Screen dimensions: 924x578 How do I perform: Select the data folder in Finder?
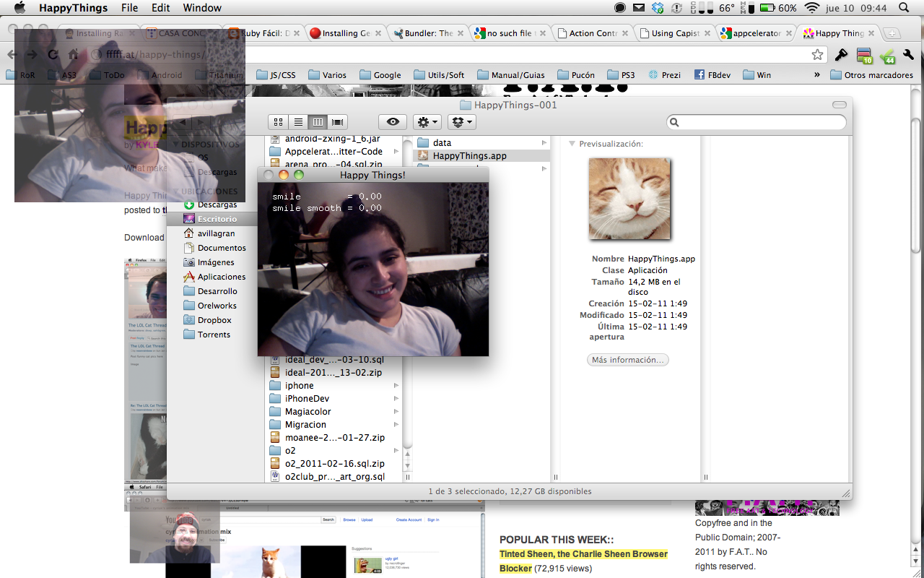pyautogui.click(x=481, y=143)
